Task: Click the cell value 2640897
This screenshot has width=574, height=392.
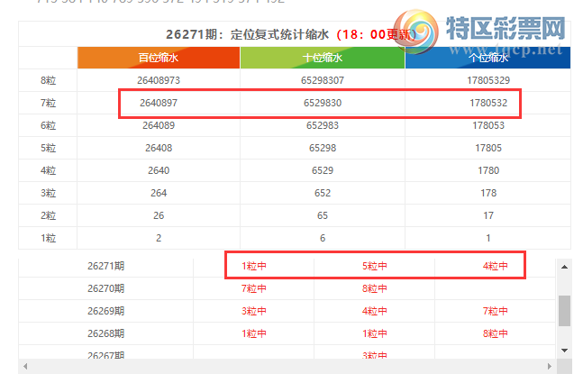Action: [159, 103]
